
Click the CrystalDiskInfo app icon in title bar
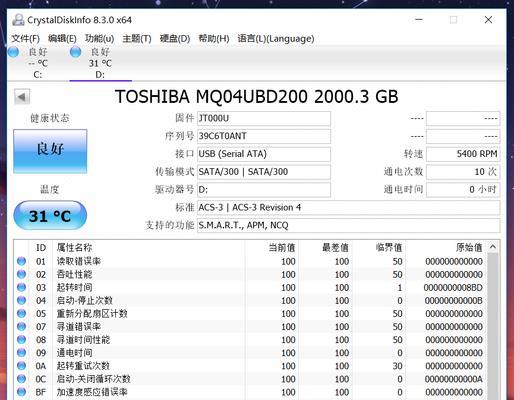tap(18, 20)
